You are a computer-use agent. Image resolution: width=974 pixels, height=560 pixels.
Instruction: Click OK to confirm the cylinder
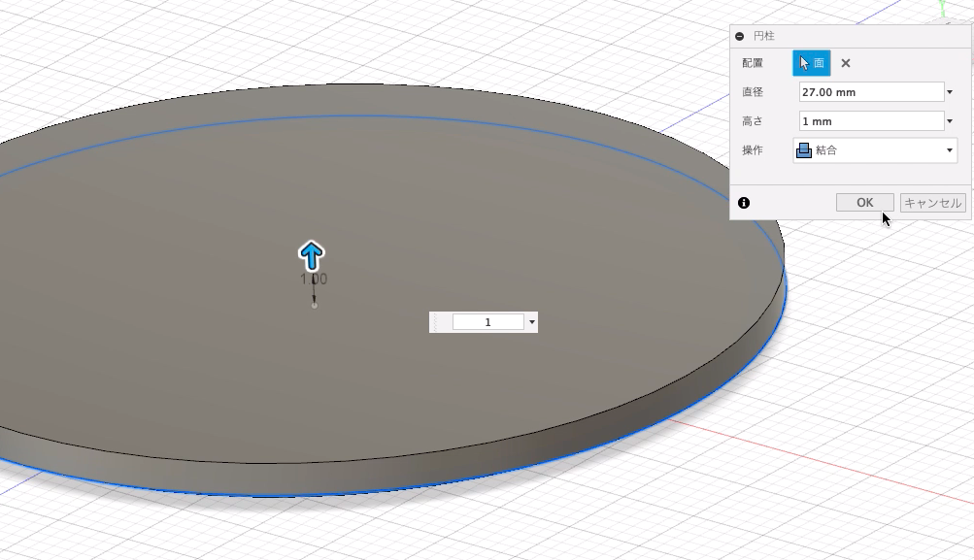click(x=864, y=203)
